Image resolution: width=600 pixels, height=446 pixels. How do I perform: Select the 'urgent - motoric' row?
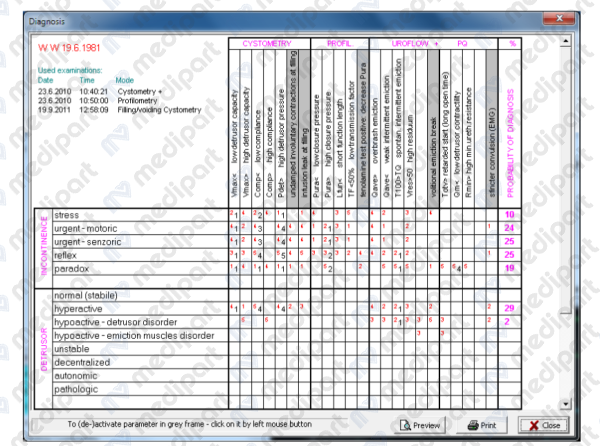[140, 228]
